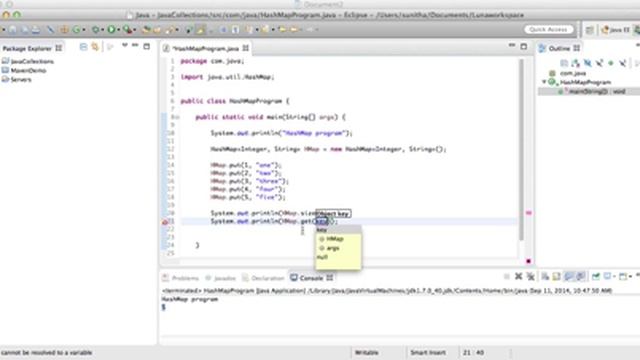Open the Problems tab
This screenshot has height=360, width=640.
pyautogui.click(x=180, y=278)
